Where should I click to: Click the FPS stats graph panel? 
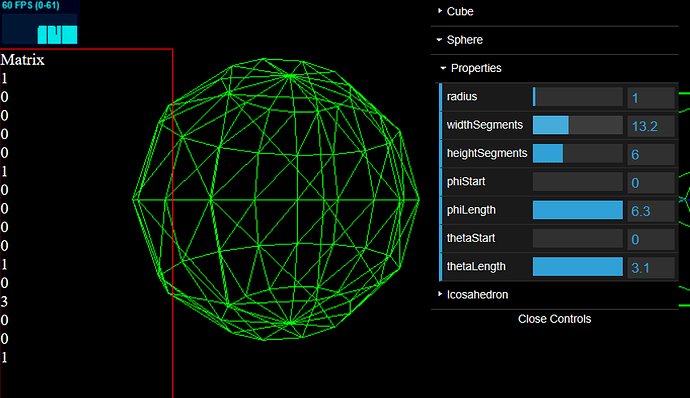[40, 22]
